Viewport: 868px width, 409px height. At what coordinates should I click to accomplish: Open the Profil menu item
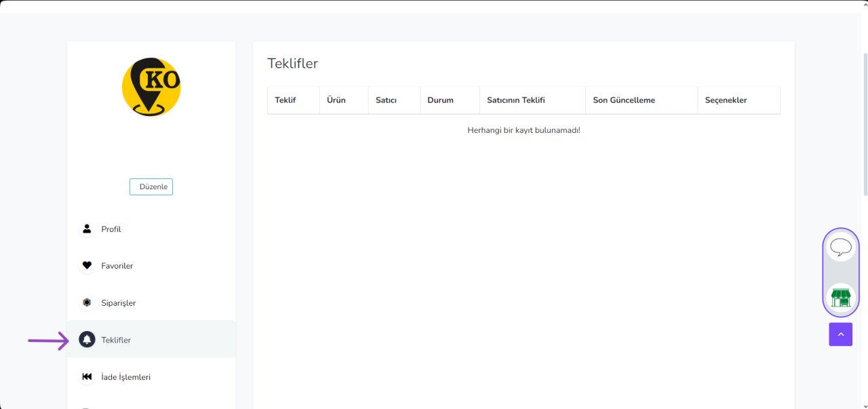point(151,229)
